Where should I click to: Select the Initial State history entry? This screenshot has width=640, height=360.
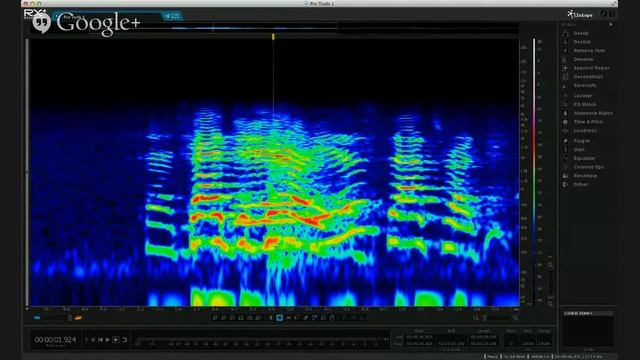[x=588, y=313]
